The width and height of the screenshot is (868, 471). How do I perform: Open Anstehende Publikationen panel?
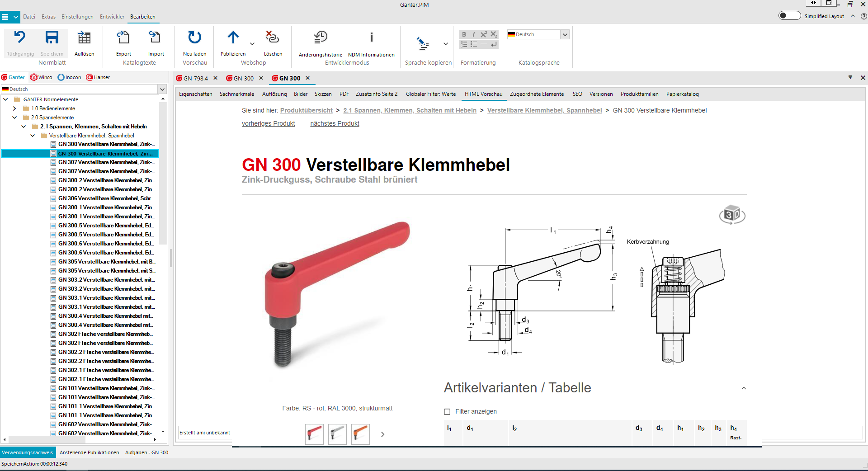pyautogui.click(x=90, y=452)
